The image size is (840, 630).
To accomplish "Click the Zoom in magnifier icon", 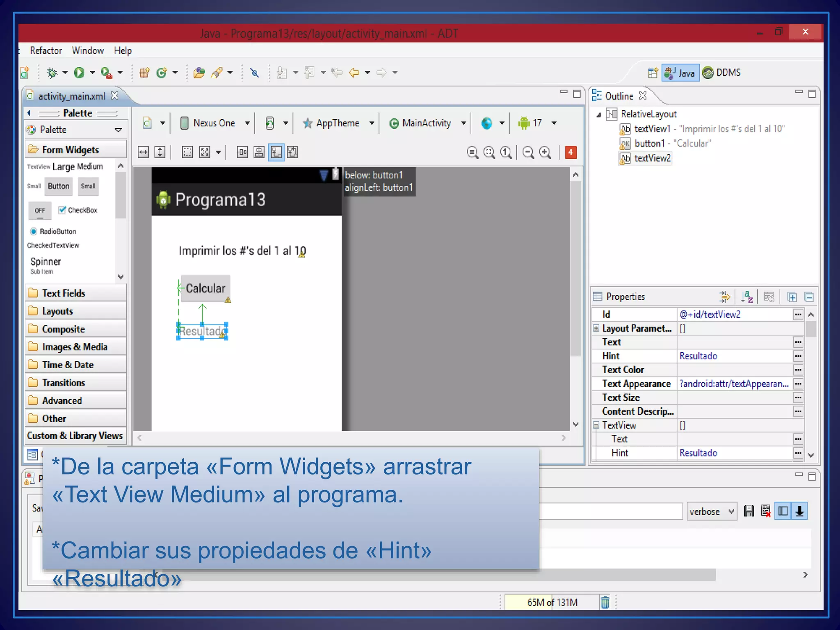I will [545, 153].
